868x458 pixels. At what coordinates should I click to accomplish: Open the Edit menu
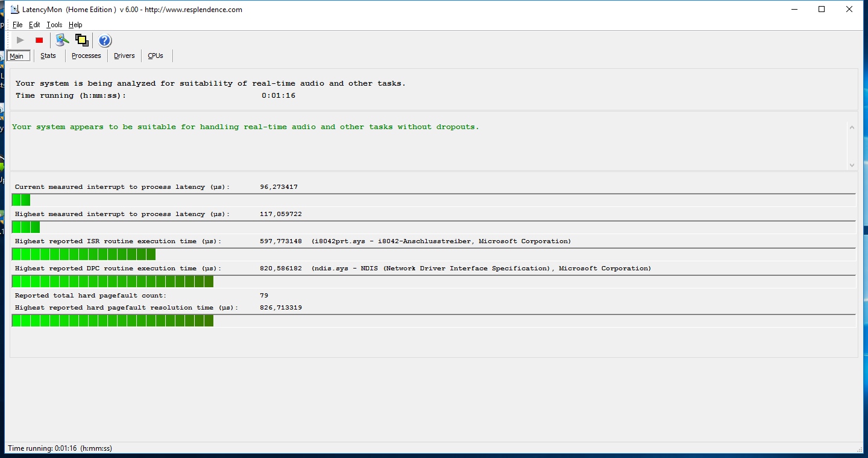point(34,25)
